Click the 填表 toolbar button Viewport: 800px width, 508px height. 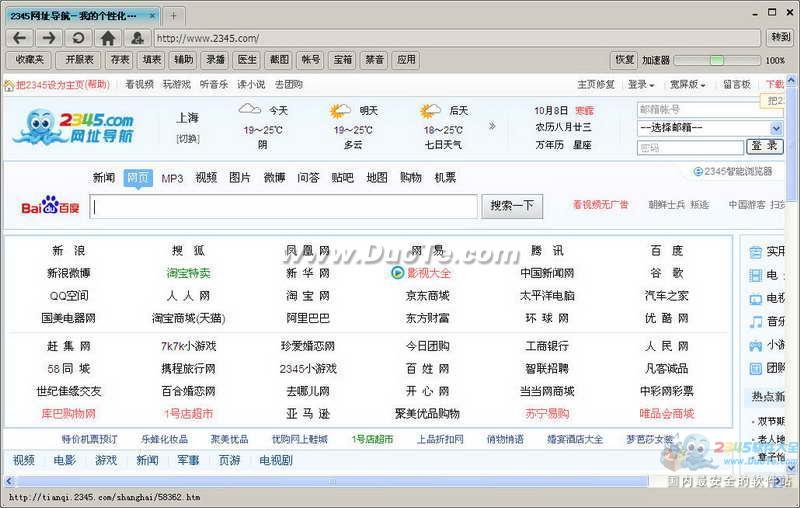click(x=152, y=60)
